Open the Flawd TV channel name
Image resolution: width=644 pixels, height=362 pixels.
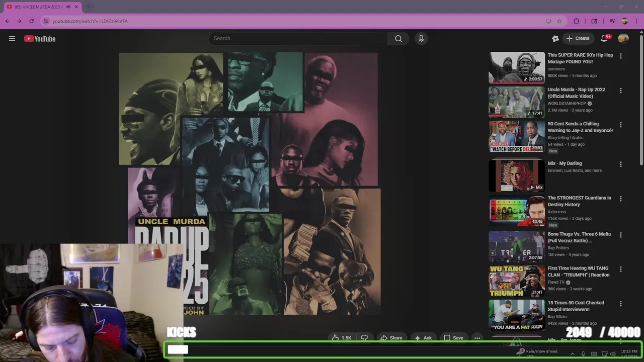(x=556, y=282)
